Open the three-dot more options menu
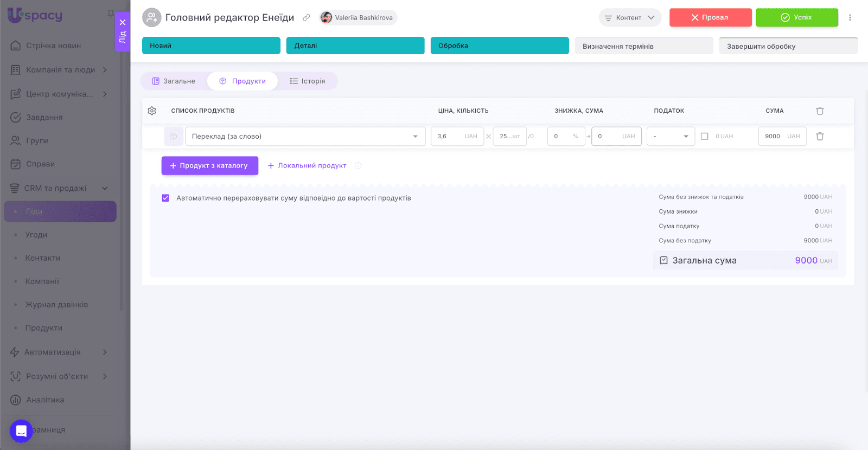This screenshot has width=868, height=450. click(x=850, y=17)
